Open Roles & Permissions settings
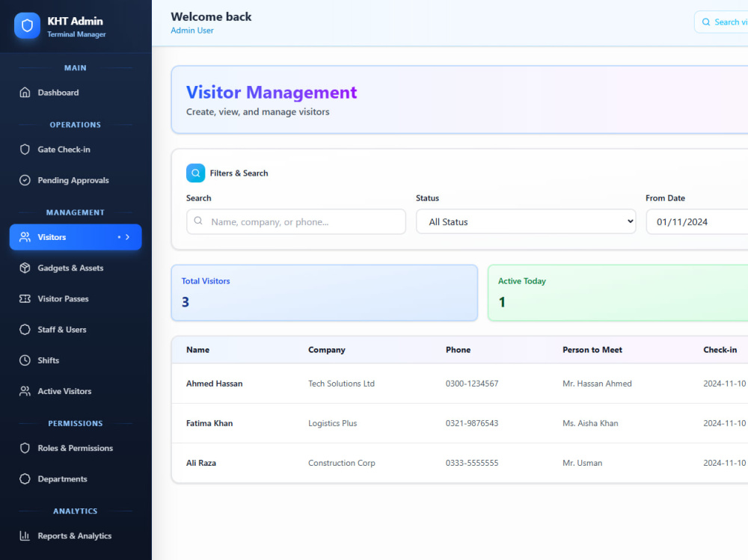This screenshot has height=560, width=748. pos(76,448)
